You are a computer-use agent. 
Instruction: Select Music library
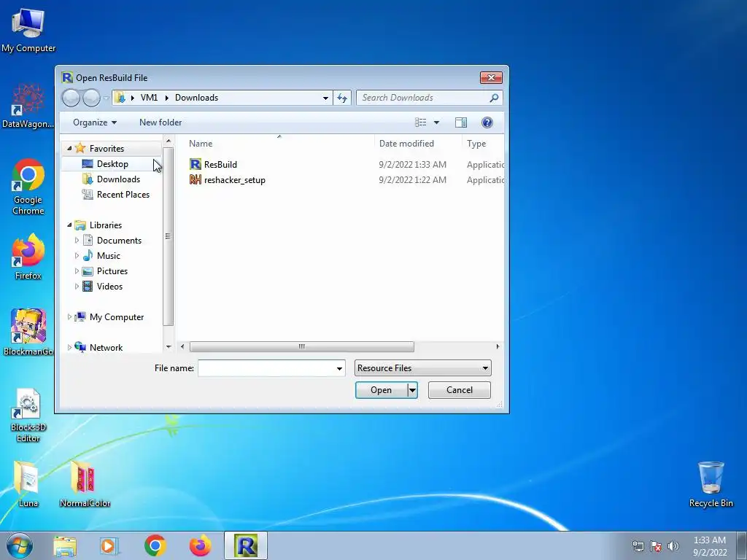109,256
